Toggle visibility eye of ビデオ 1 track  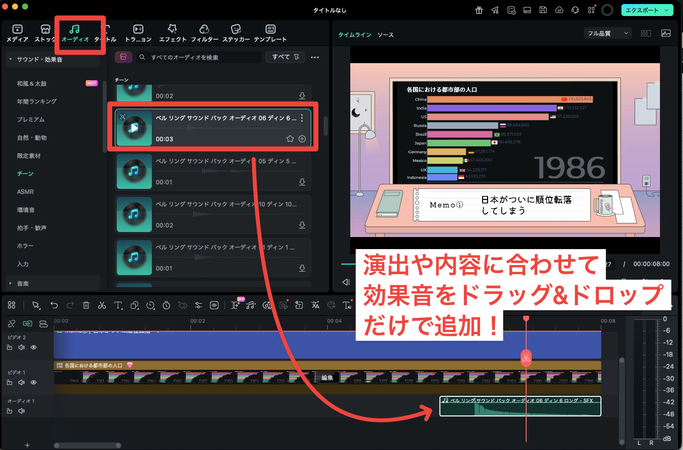point(34,382)
